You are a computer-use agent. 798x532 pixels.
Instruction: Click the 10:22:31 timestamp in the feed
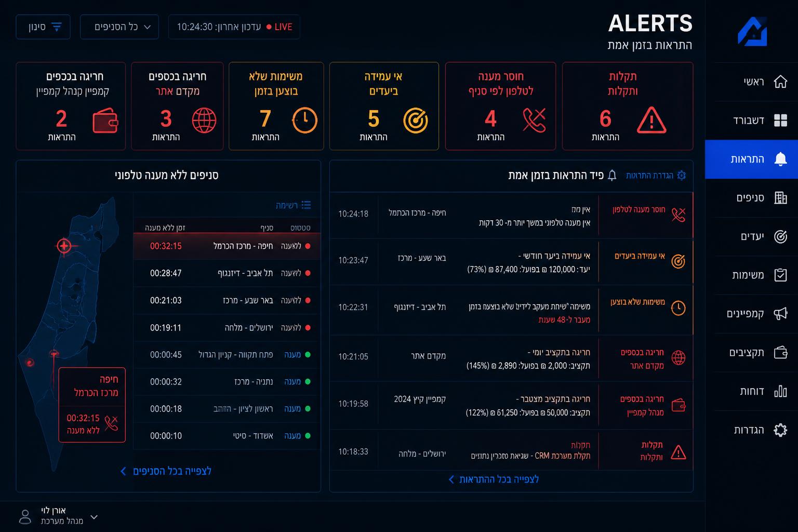point(353,307)
